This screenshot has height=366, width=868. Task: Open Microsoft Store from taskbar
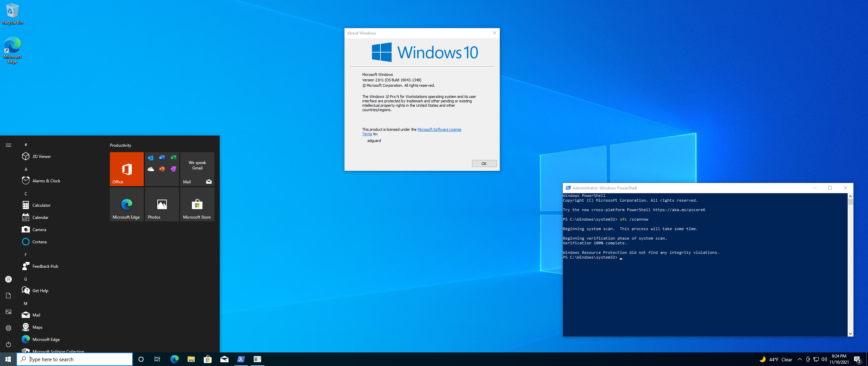[208, 359]
